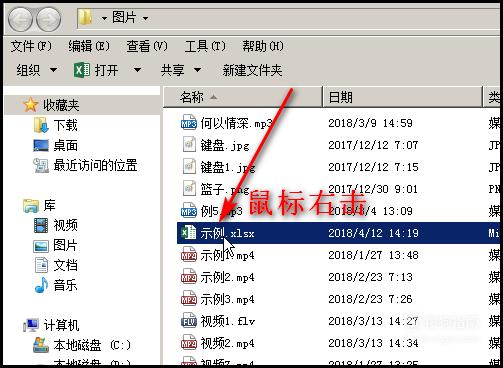Click the 本地磁盘 (C:) drive icon

coord(41,345)
